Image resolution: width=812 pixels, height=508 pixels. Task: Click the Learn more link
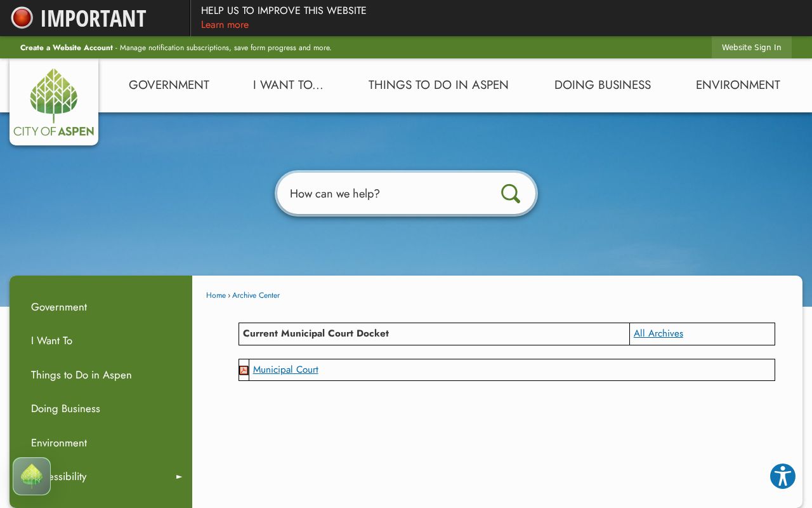pos(225,25)
